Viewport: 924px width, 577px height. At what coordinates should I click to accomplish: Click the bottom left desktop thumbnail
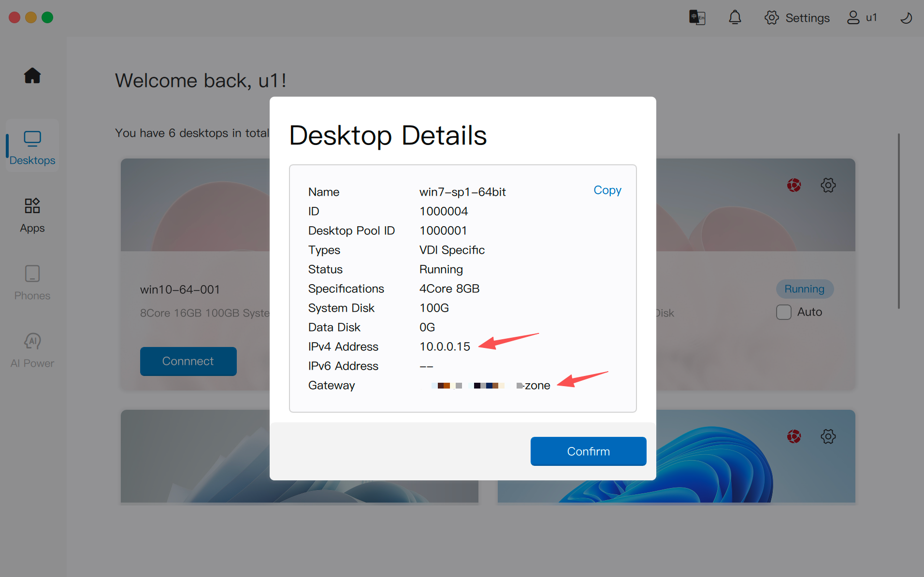coord(193,456)
